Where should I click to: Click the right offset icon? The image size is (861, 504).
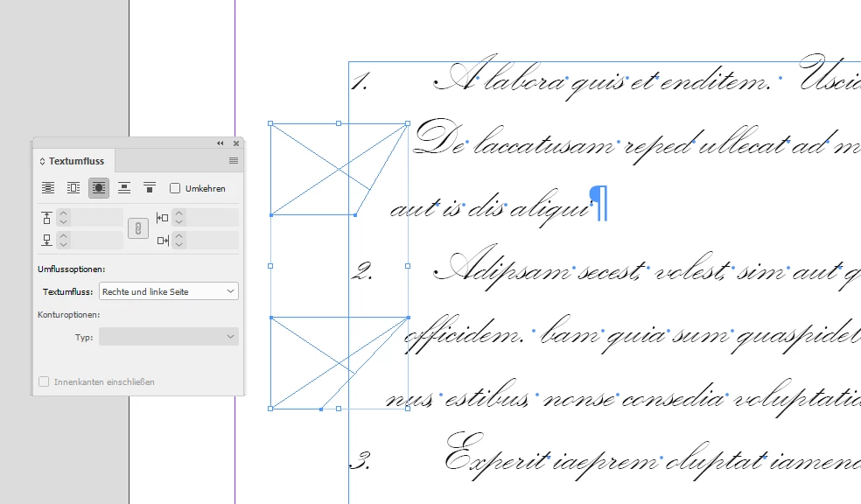163,241
